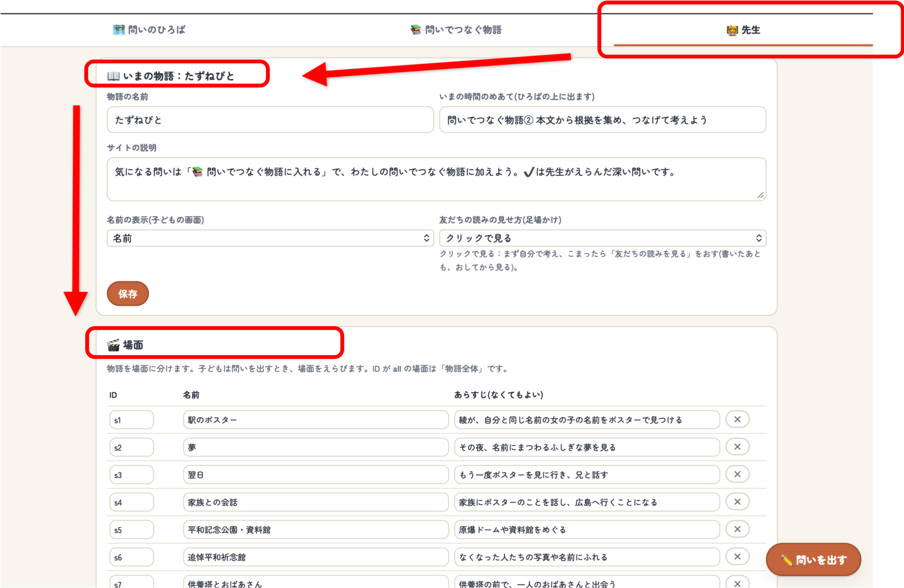
Task: Edit the s1 あらすじ field about 綾
Action: (587, 420)
